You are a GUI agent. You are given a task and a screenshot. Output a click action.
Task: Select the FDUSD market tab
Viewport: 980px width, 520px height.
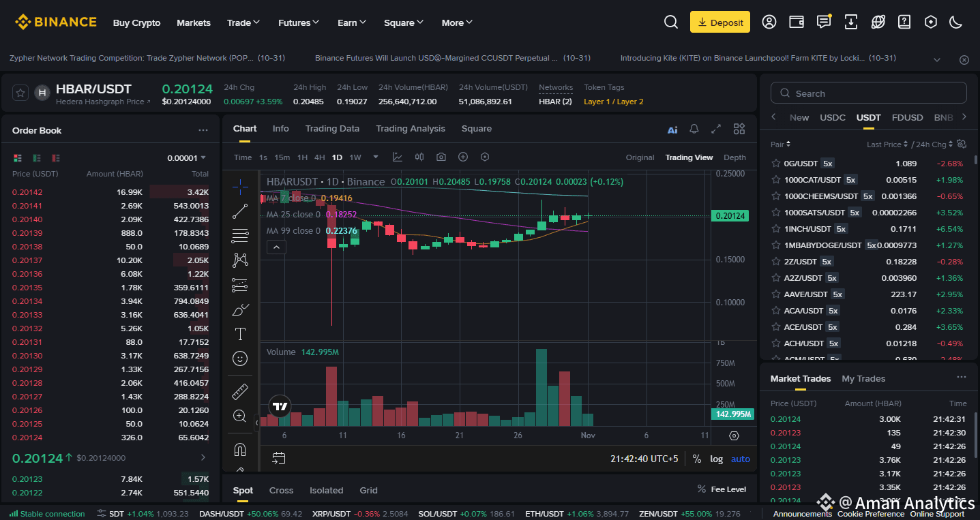coord(907,117)
